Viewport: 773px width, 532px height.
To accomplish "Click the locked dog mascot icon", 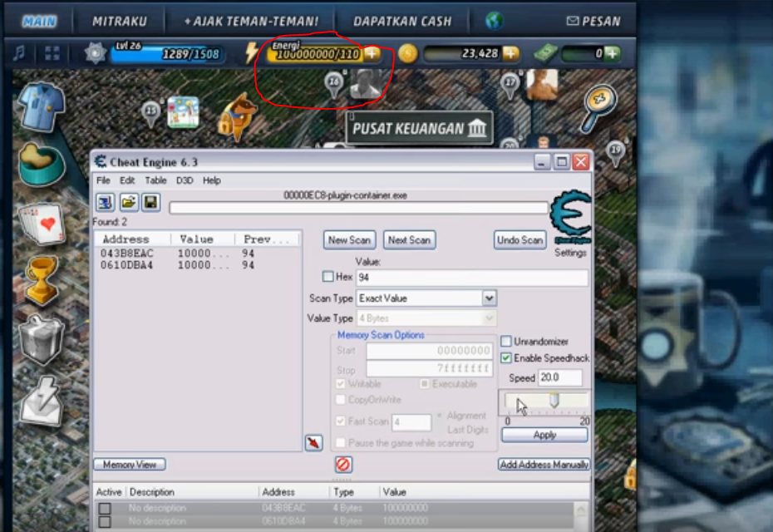I will 237,117.
